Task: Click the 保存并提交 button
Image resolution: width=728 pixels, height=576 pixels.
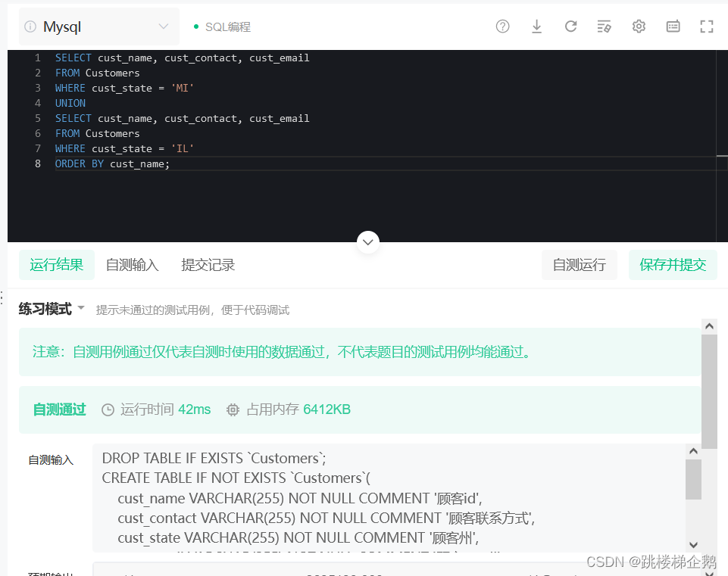Action: pos(673,264)
